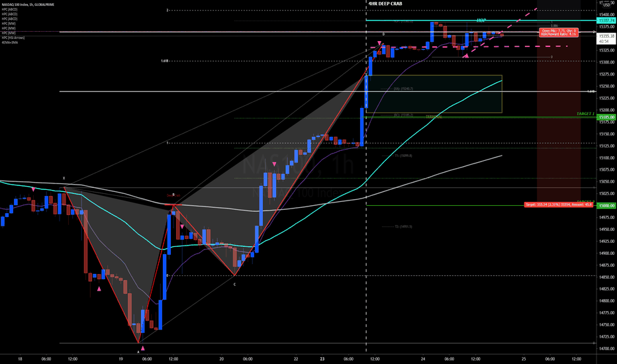Image resolution: width=617 pixels, height=364 pixels.
Task: Click the pink down arrow next to point D
Action: point(379,43)
